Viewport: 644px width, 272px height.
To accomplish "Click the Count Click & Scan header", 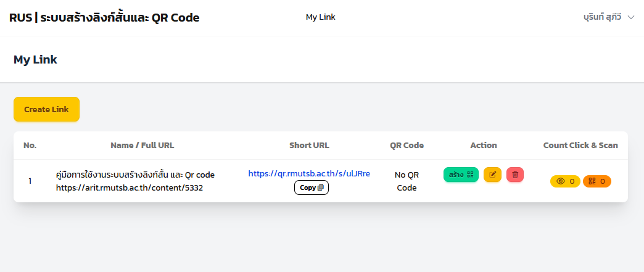I will tap(580, 145).
